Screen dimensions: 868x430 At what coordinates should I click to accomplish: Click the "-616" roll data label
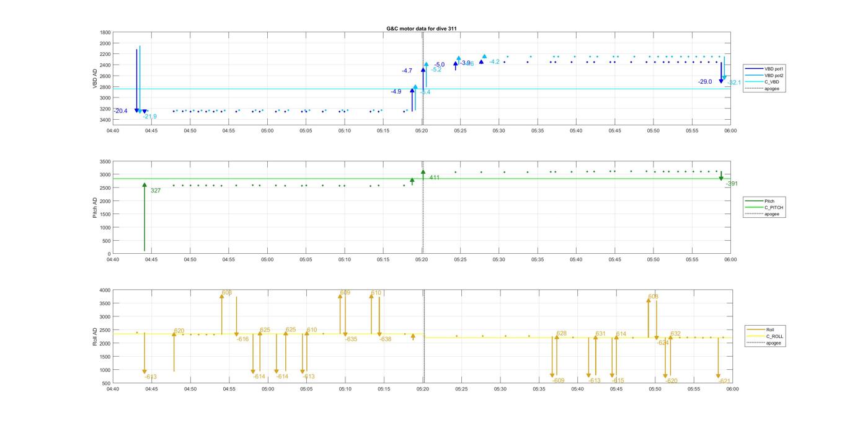coord(242,339)
